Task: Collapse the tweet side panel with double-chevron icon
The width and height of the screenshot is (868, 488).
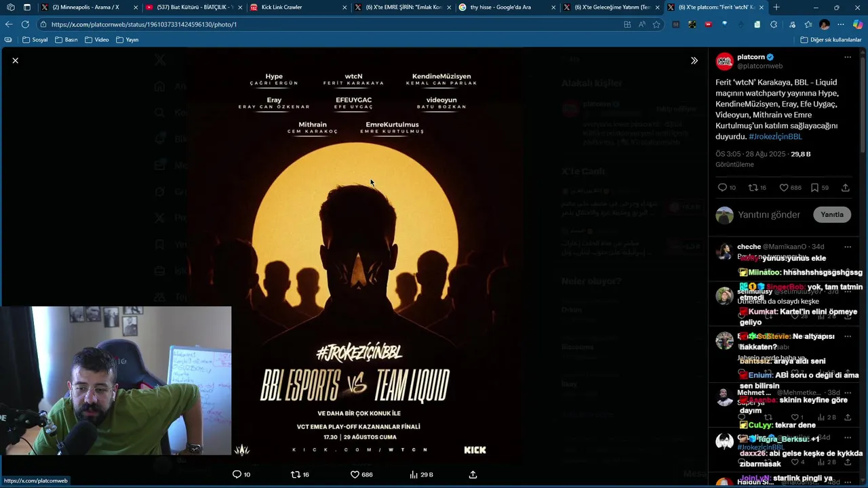Action: coord(694,60)
